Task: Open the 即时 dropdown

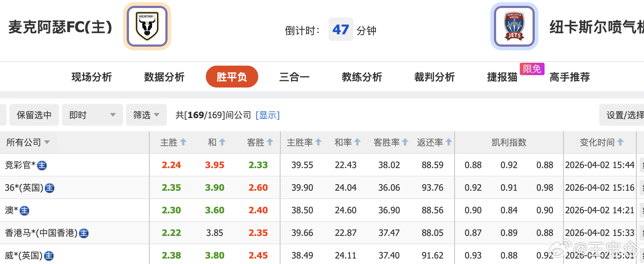Action: pyautogui.click(x=93, y=115)
